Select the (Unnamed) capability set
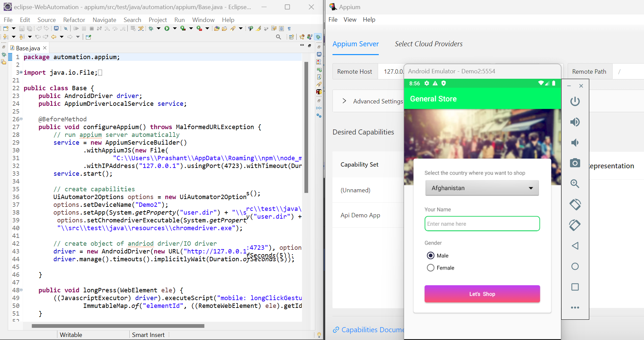This screenshot has height=340, width=644. [x=355, y=190]
